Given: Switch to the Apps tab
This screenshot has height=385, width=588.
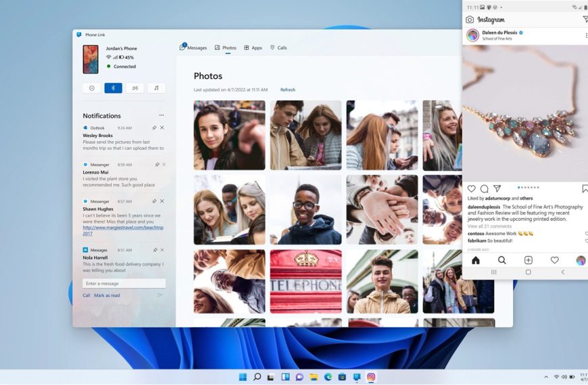Looking at the screenshot, I should click(x=253, y=47).
